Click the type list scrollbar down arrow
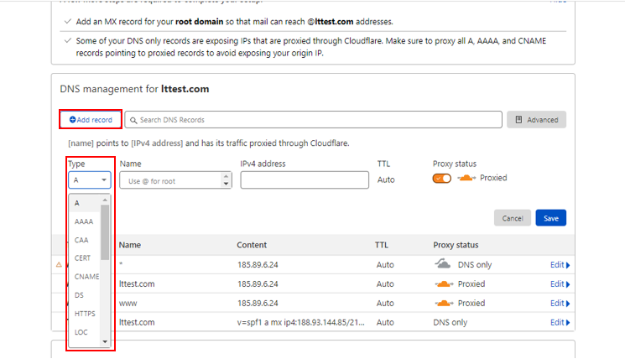Viewport: 625px width, 364px height. click(105, 341)
